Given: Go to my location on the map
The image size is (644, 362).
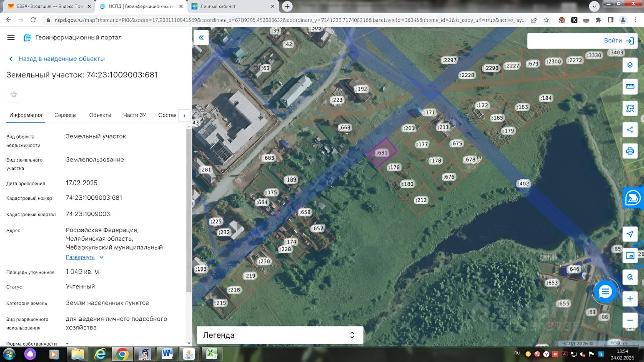Looking at the screenshot, I should (x=630, y=234).
